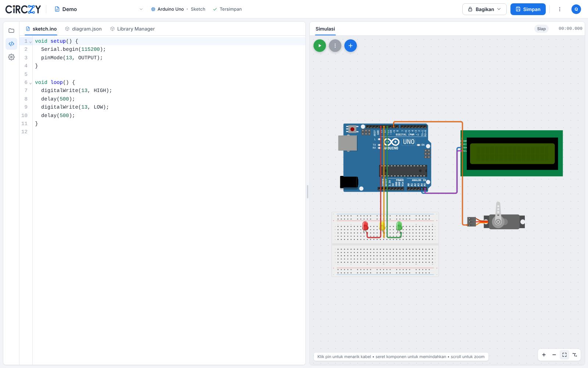This screenshot has width=588, height=368.
Task: Toggle wire routing mode icon
Action: click(575, 355)
